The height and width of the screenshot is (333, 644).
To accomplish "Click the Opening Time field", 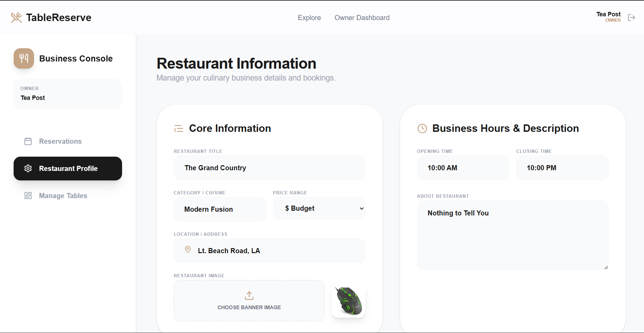I will coord(463,168).
